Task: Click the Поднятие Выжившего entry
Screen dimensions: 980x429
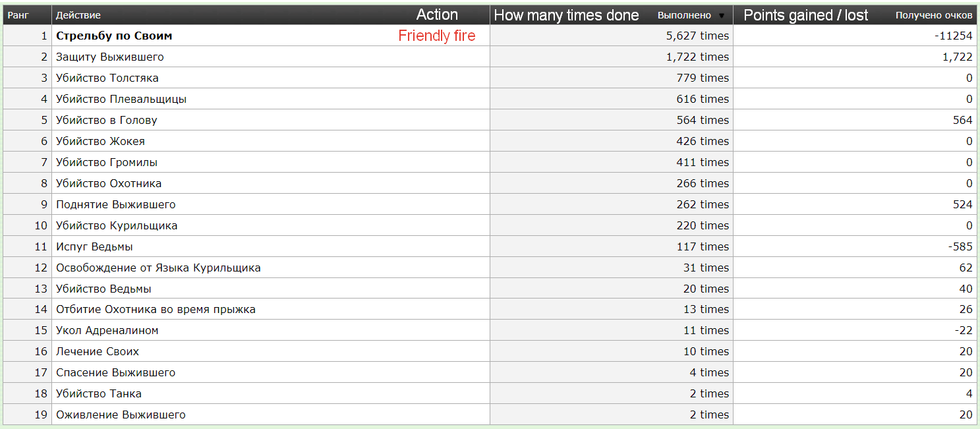Action: click(116, 204)
